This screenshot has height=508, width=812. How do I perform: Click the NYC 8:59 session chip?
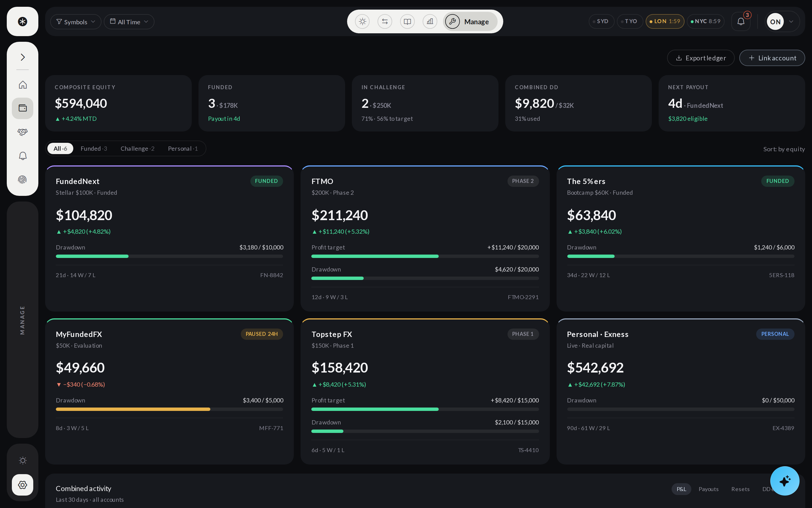coord(705,21)
